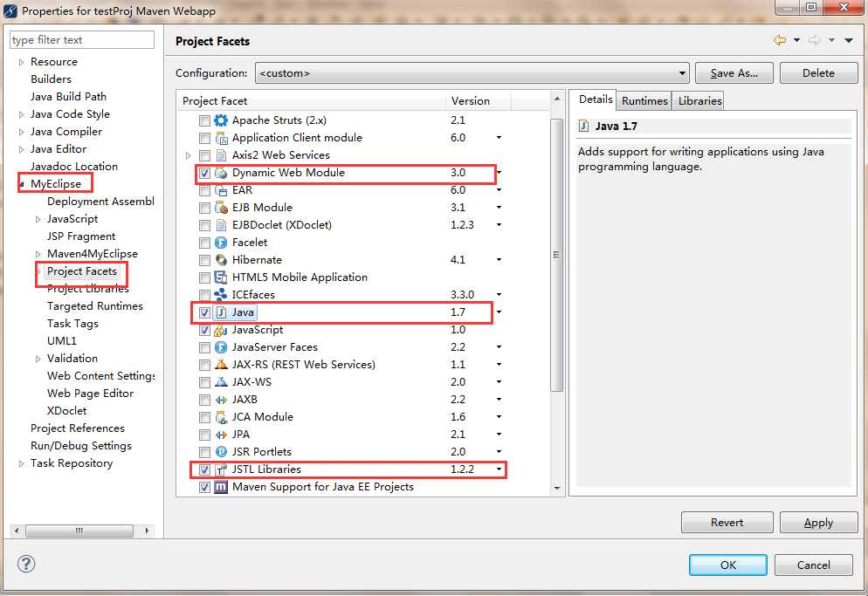Check the Hibernate facet checkbox
The height and width of the screenshot is (596, 868).
click(204, 259)
